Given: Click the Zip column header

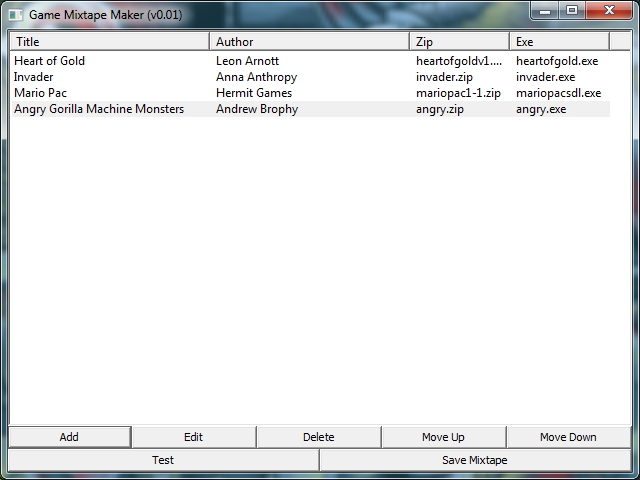Looking at the screenshot, I should (x=460, y=42).
